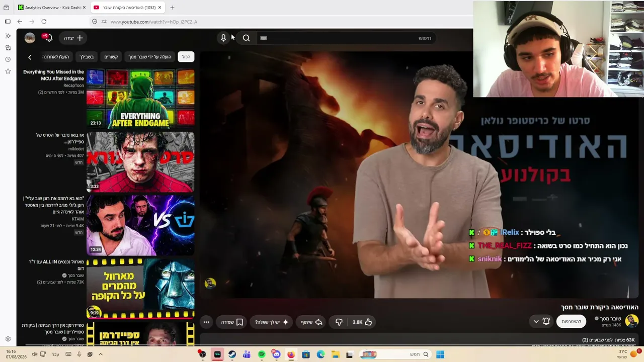Open Everything After Endgame video thumbnail
Viewport: 644px width, 362px height.
point(140,98)
